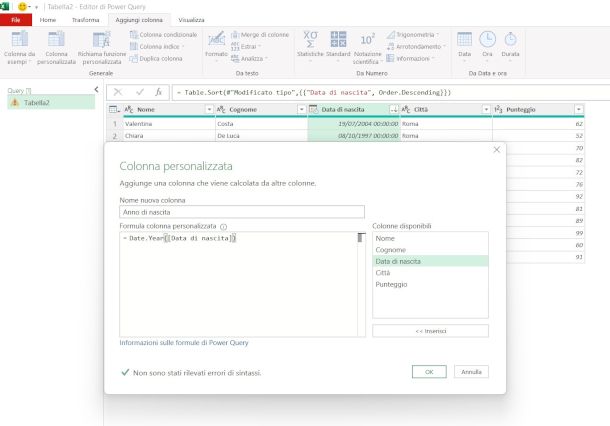Screen dimensions: 610x426
Task: Select Nome in Colonne disponibili
Action: pyautogui.click(x=430, y=238)
